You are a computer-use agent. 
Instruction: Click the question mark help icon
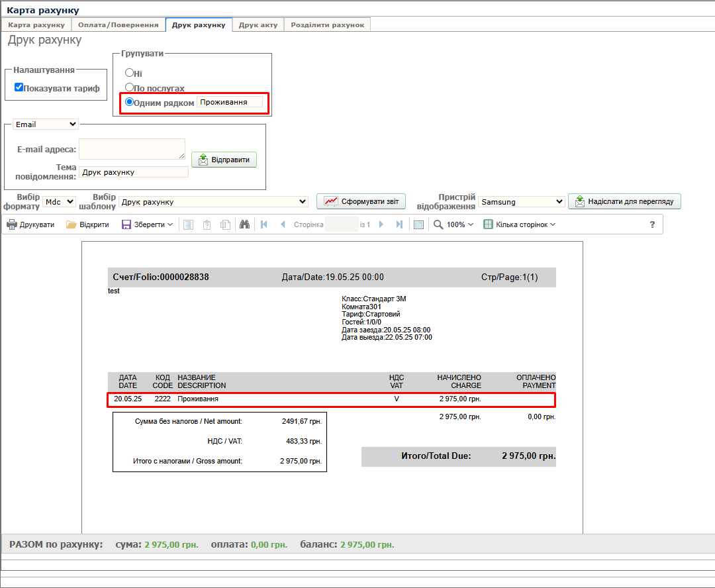(x=652, y=224)
